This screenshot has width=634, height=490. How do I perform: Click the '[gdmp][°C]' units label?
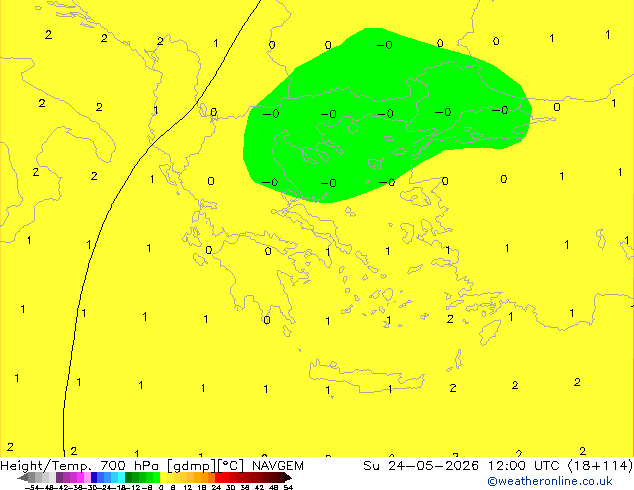pos(206,466)
